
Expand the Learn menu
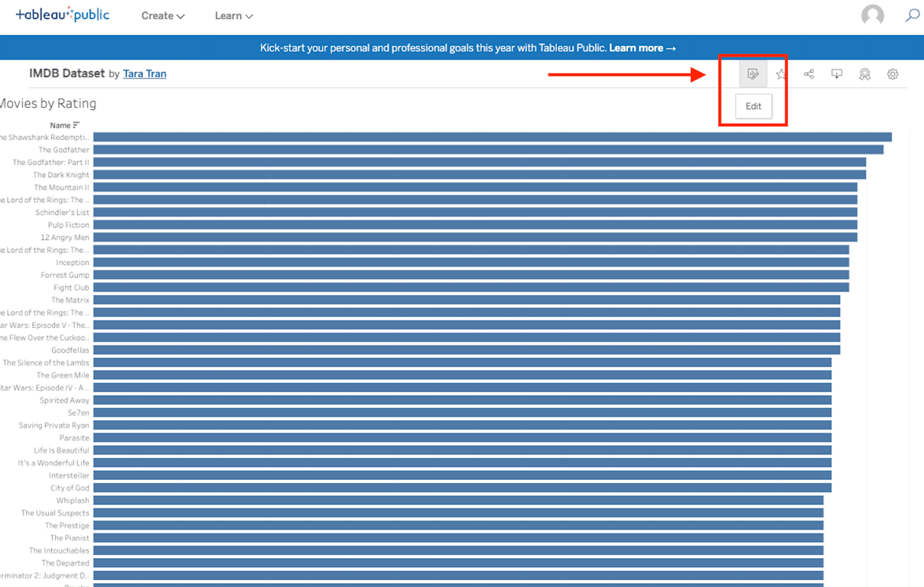233,15
